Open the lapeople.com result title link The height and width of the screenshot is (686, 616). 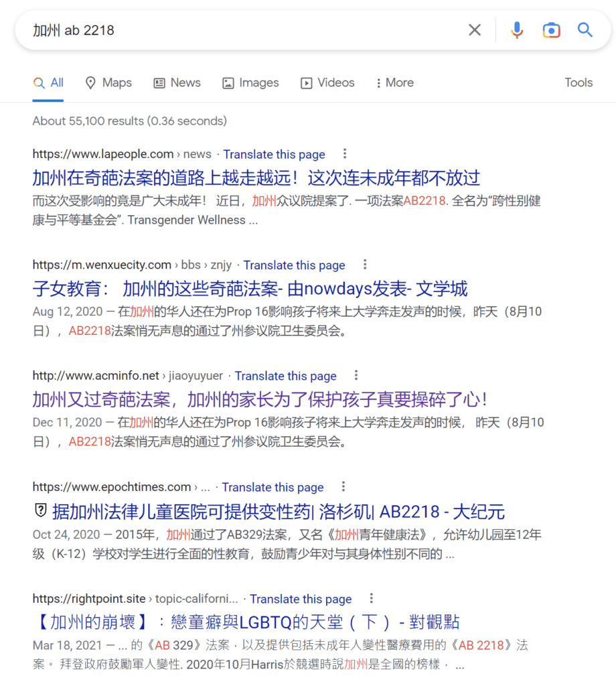256,178
